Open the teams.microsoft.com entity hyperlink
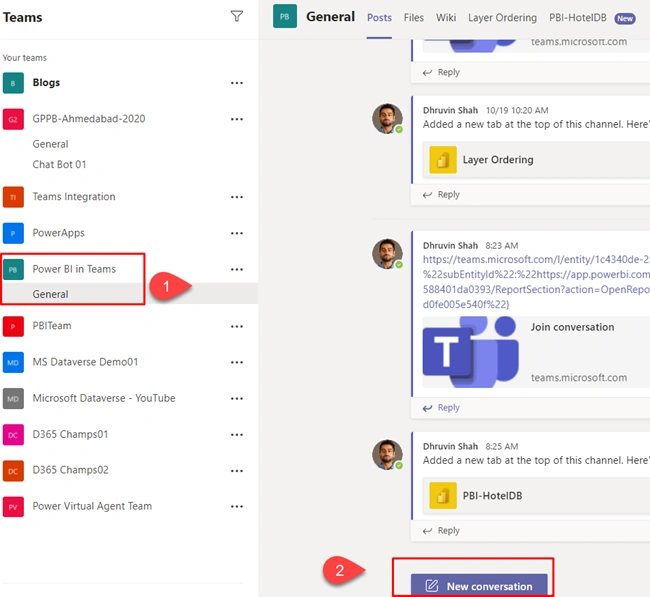 536,282
